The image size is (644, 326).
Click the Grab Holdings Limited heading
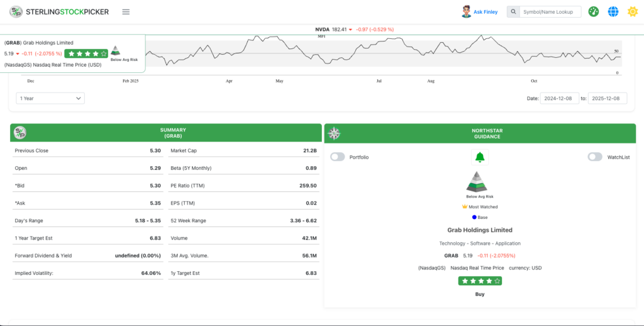(480, 230)
